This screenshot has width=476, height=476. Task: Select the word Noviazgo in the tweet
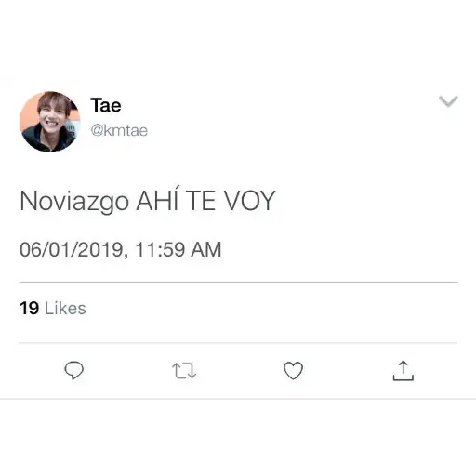[74, 202]
